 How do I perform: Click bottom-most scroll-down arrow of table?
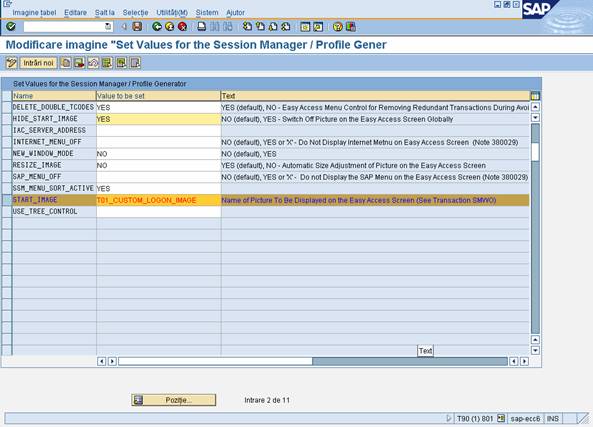point(535,350)
